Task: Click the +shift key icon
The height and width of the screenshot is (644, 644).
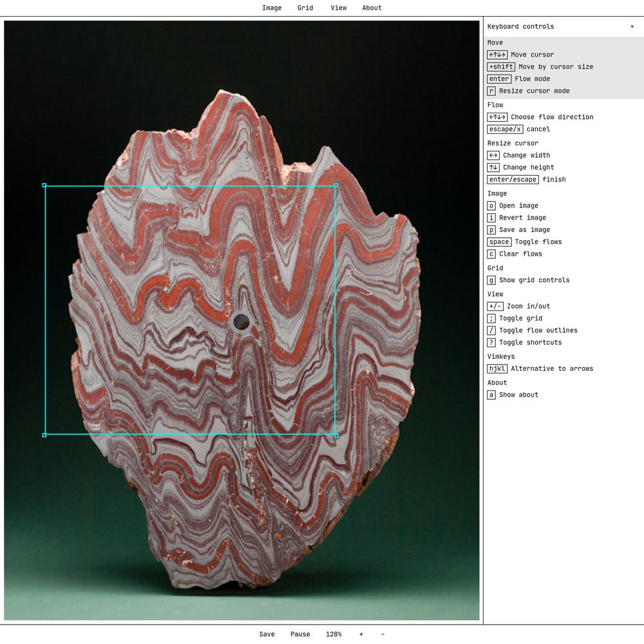Action: pyautogui.click(x=500, y=66)
